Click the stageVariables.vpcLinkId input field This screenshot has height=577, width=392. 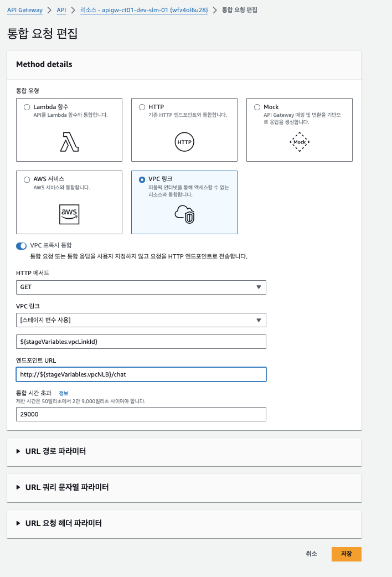coord(141,342)
